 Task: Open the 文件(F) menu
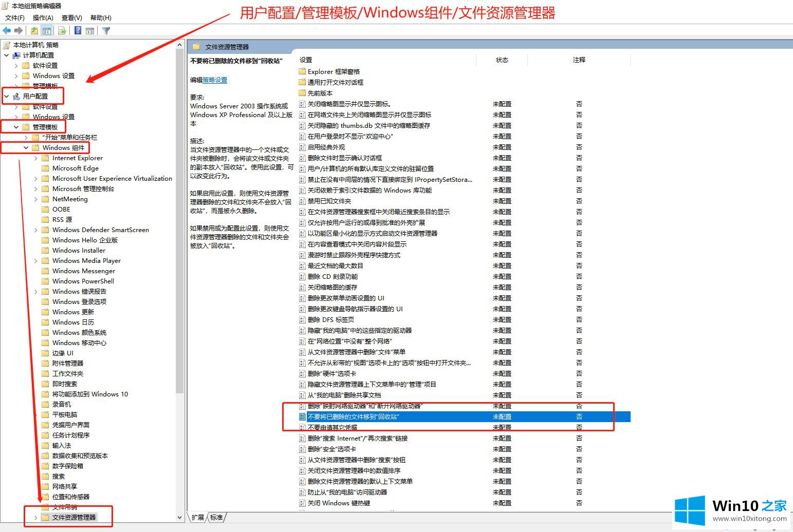(15, 17)
